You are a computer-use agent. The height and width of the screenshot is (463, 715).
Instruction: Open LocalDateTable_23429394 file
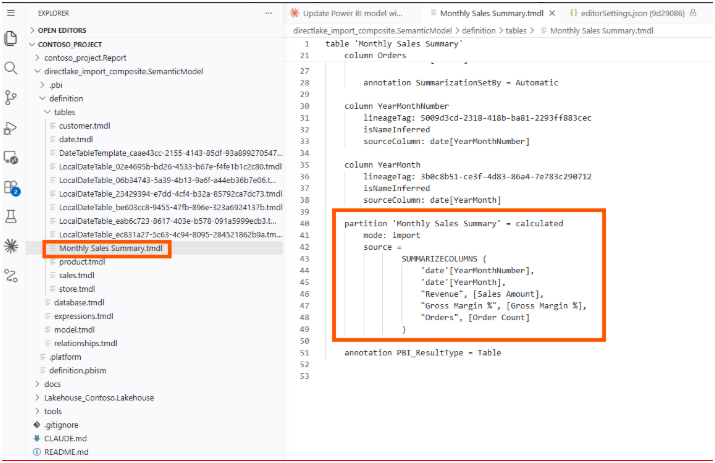[170, 194]
